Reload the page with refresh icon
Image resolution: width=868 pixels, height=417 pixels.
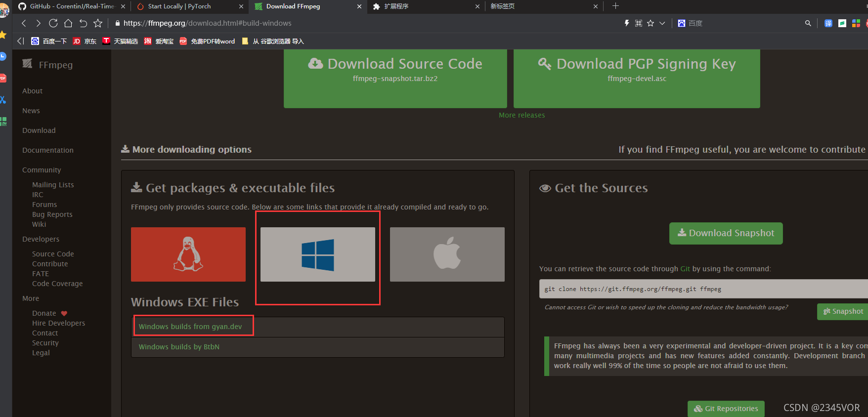[53, 23]
